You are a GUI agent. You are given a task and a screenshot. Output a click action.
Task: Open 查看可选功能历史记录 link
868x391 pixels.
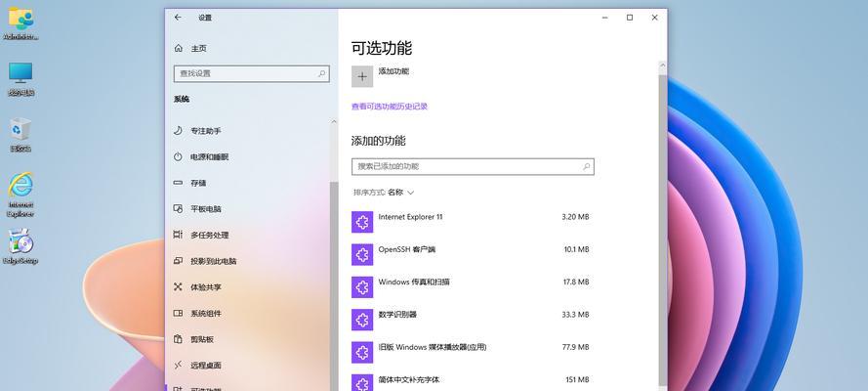[x=390, y=107]
